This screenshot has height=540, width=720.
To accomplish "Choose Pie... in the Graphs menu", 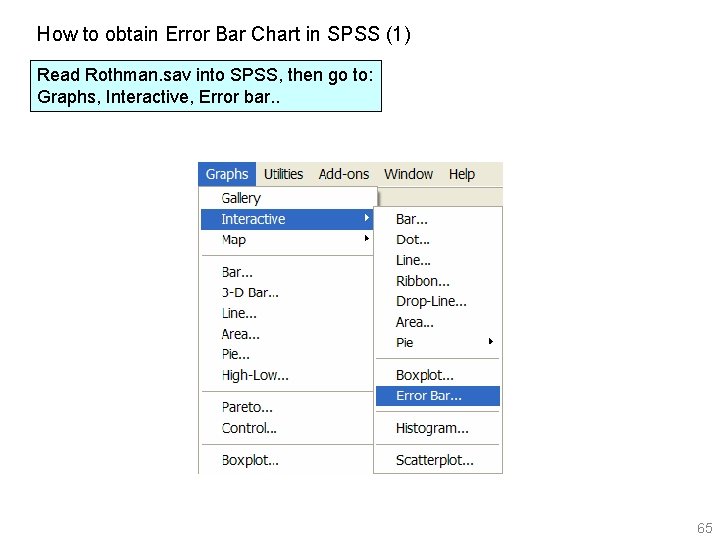I will (287, 354).
